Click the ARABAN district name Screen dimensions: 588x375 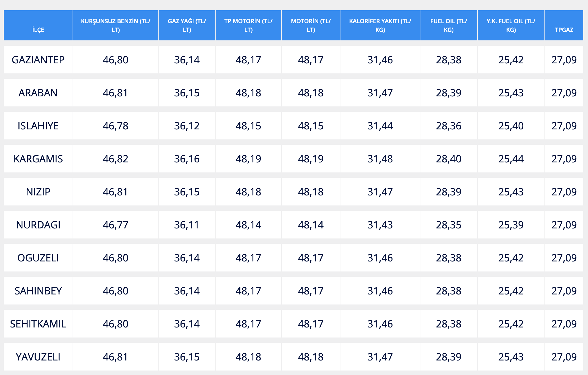[x=38, y=93]
